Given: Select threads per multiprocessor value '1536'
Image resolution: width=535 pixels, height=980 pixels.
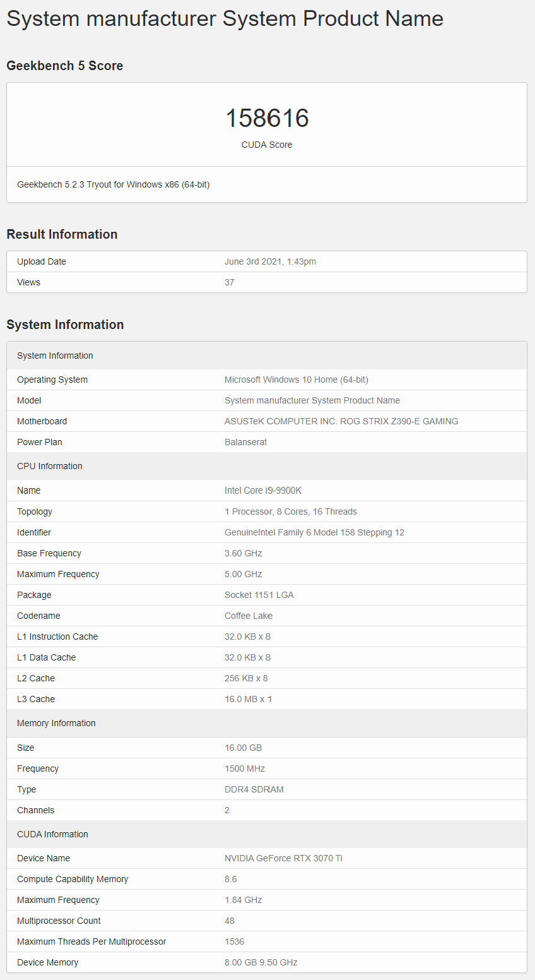Looking at the screenshot, I should tap(234, 941).
